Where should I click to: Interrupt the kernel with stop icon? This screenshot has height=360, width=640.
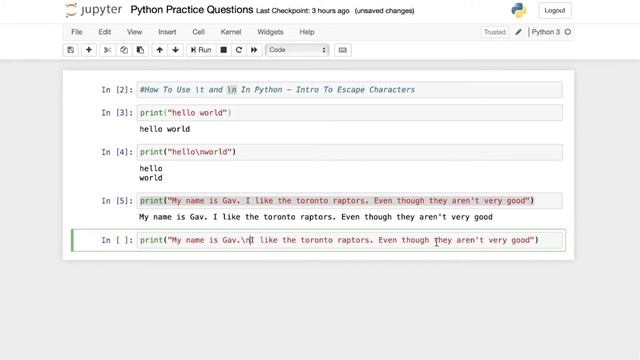coord(223,50)
